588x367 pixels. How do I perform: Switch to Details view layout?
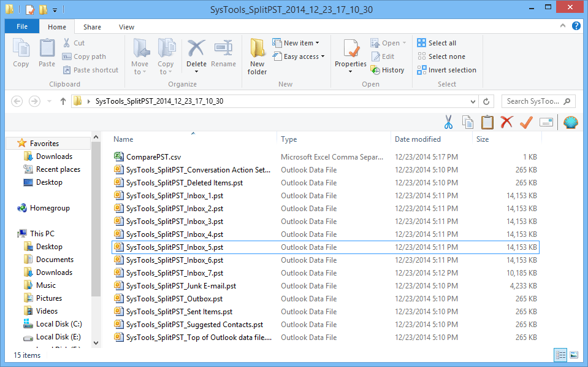[560, 355]
